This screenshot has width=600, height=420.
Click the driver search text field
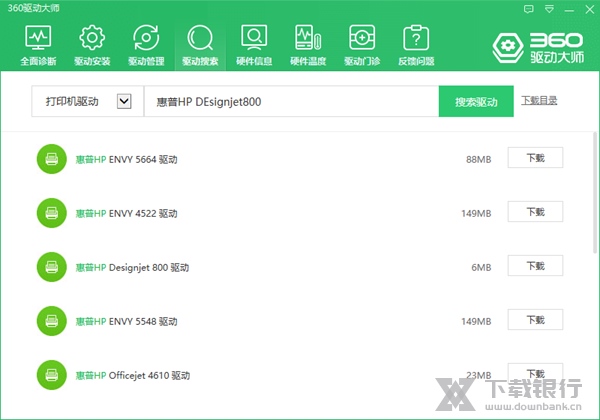[x=290, y=101]
